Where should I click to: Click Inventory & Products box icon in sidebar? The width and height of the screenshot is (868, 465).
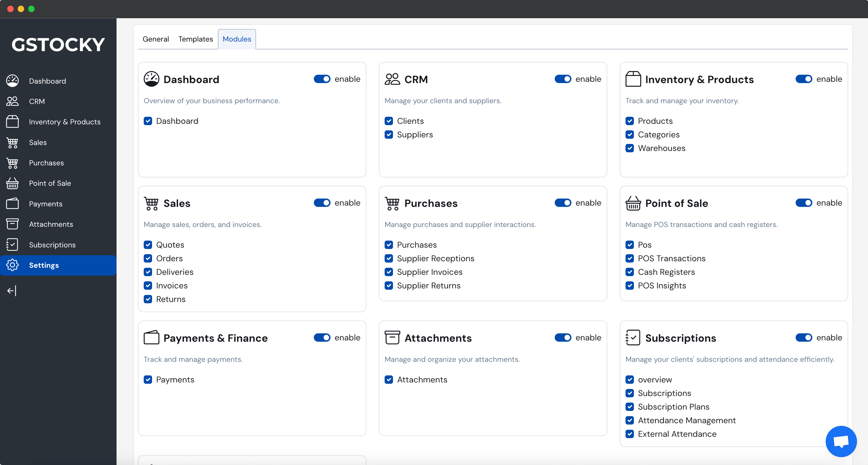tap(13, 122)
